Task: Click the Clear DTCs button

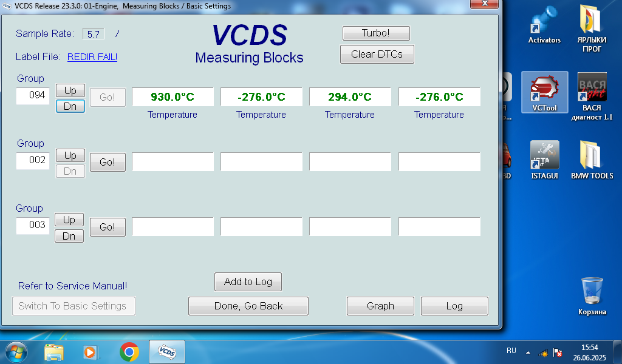Action: (377, 54)
